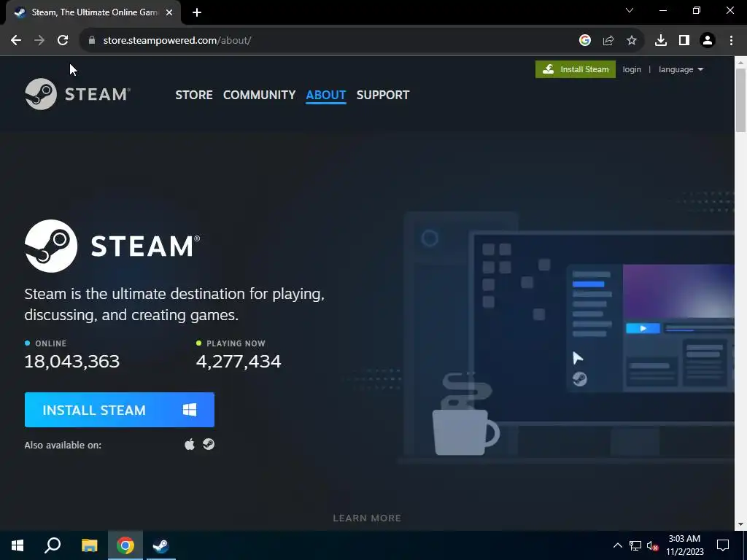
Task: Click the Google icon in the address bar
Action: pyautogui.click(x=584, y=41)
